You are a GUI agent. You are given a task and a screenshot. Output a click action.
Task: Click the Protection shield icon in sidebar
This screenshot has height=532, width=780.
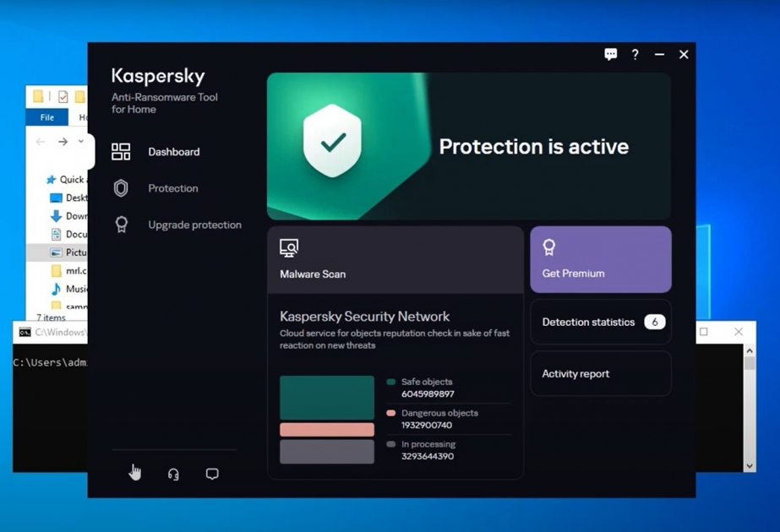coord(121,188)
